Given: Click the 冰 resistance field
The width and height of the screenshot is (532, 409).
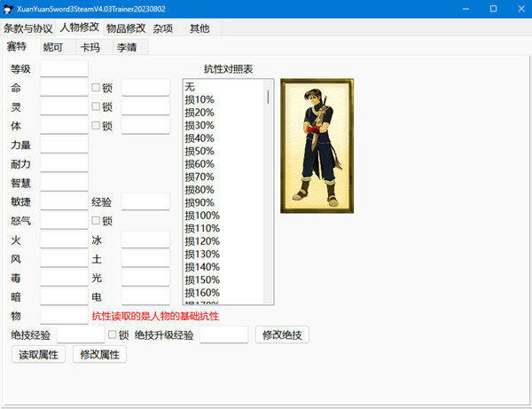Looking at the screenshot, I should [x=145, y=240].
